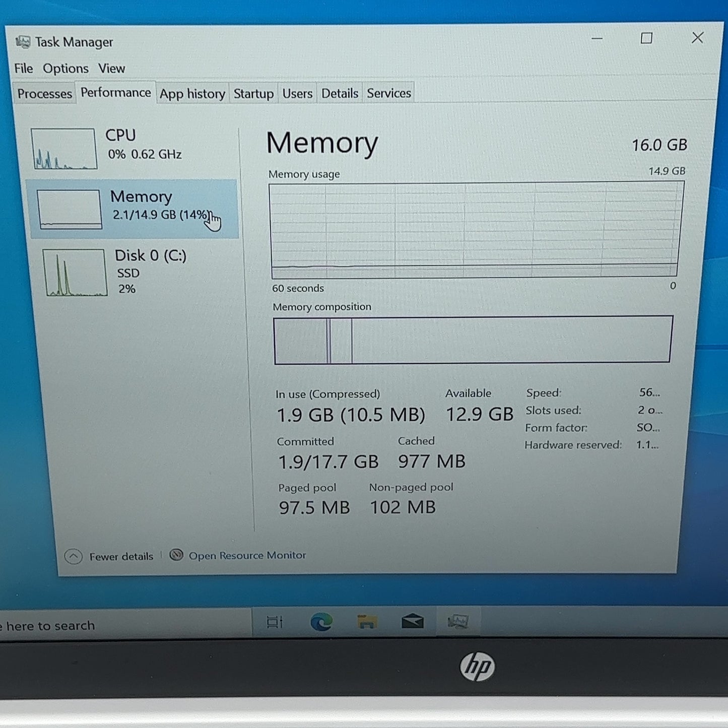The image size is (728, 728).
Task: Click the Cached value 977 MB
Action: [432, 461]
